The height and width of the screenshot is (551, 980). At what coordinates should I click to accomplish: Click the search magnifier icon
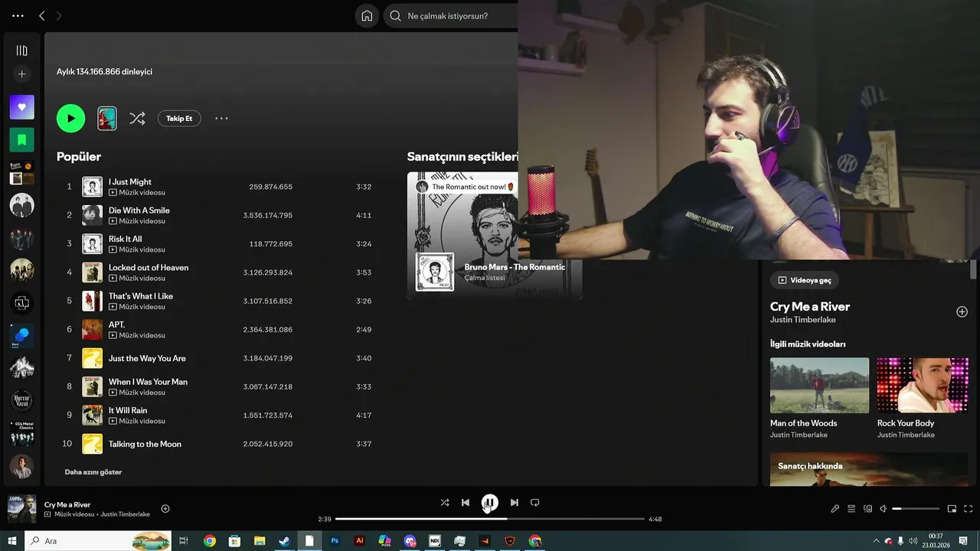point(396,16)
